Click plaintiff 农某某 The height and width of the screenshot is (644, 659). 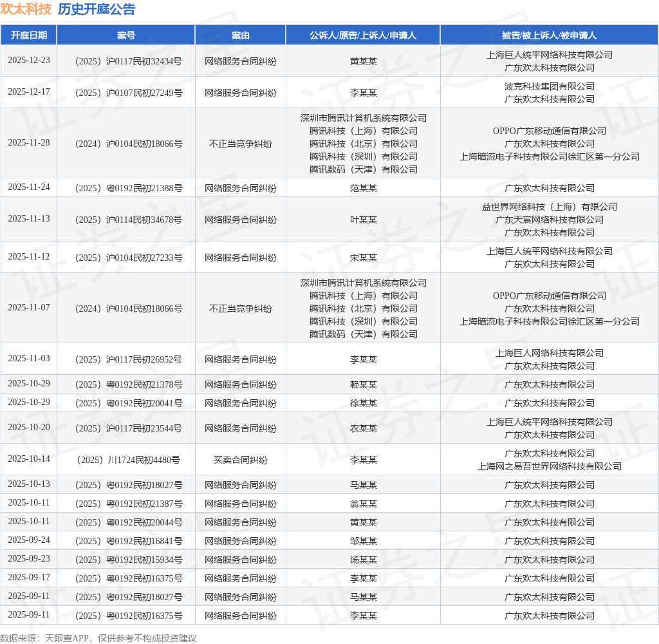point(364,429)
